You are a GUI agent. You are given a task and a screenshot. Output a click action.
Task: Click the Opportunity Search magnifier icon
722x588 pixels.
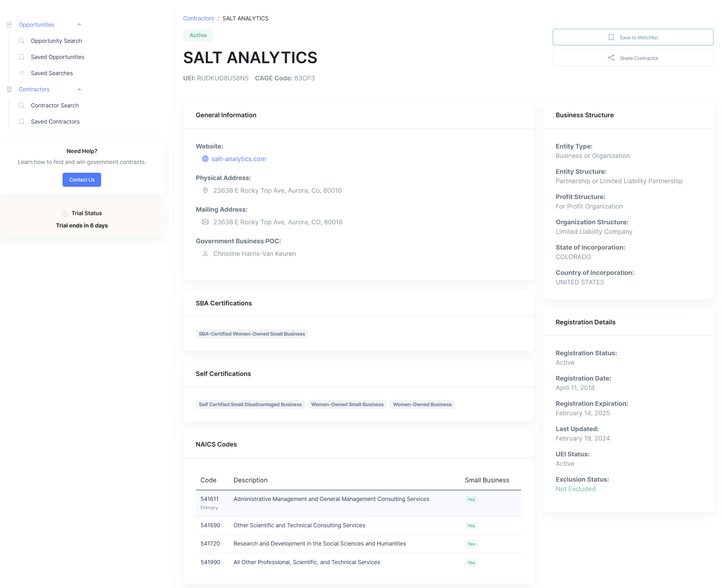pos(21,41)
